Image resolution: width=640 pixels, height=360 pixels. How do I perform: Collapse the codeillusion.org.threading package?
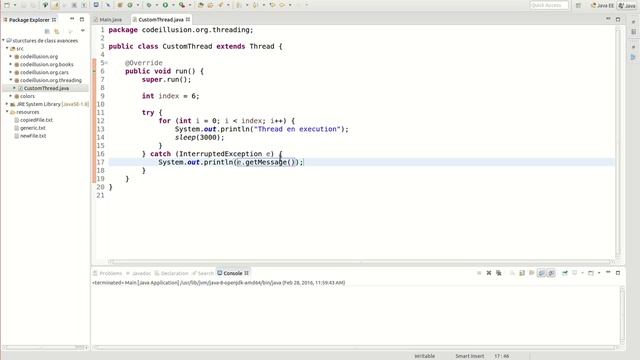[11, 80]
